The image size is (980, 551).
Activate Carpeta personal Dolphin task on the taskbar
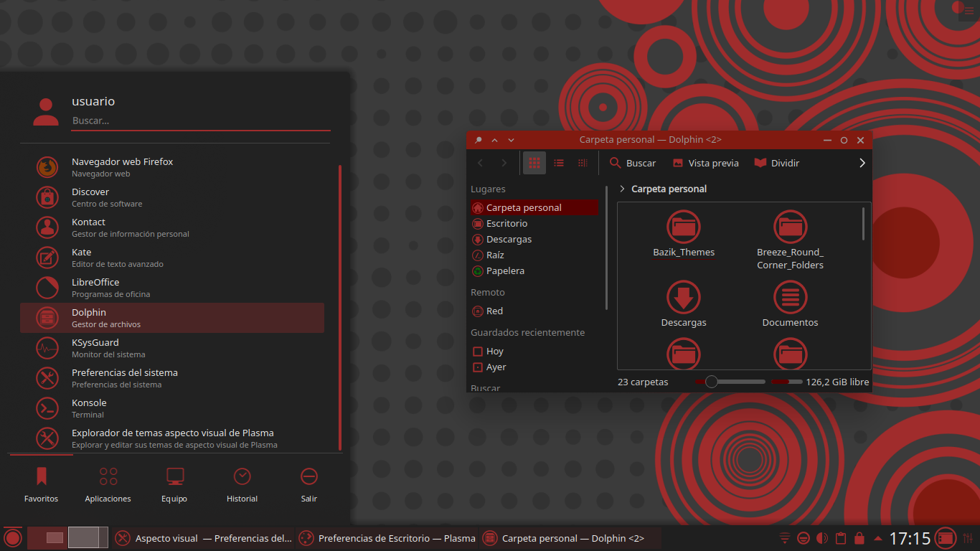point(570,538)
